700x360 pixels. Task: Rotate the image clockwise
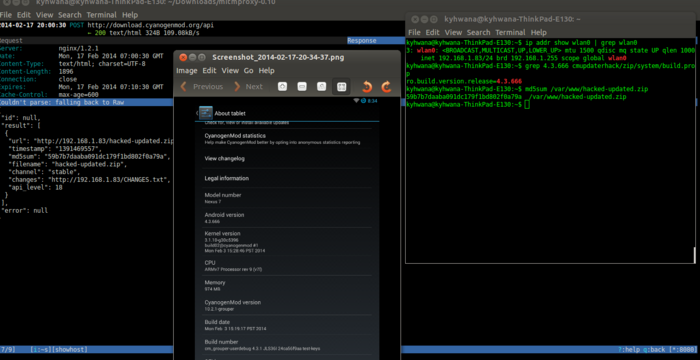(386, 87)
